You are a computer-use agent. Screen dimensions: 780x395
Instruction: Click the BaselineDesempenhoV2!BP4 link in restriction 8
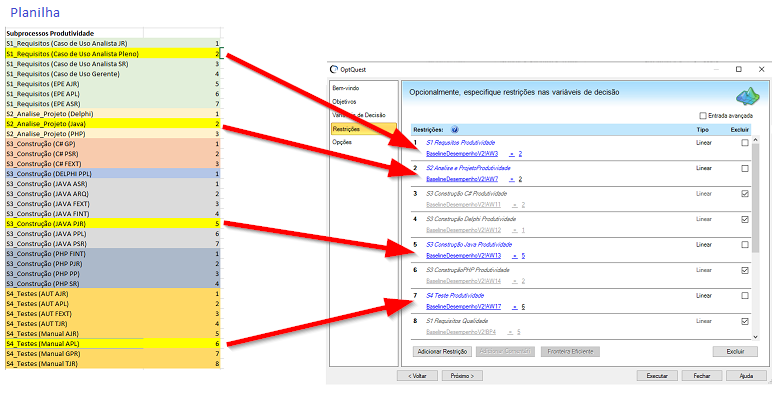(x=461, y=332)
